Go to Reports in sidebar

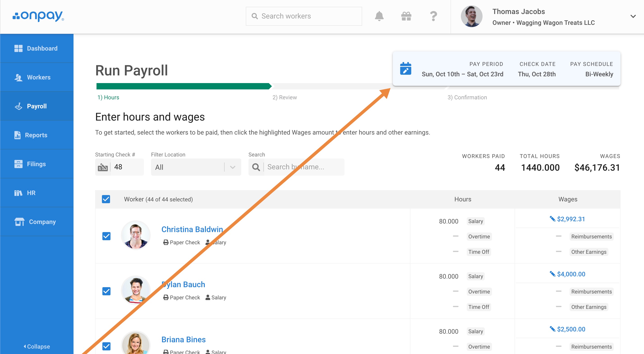tap(36, 135)
